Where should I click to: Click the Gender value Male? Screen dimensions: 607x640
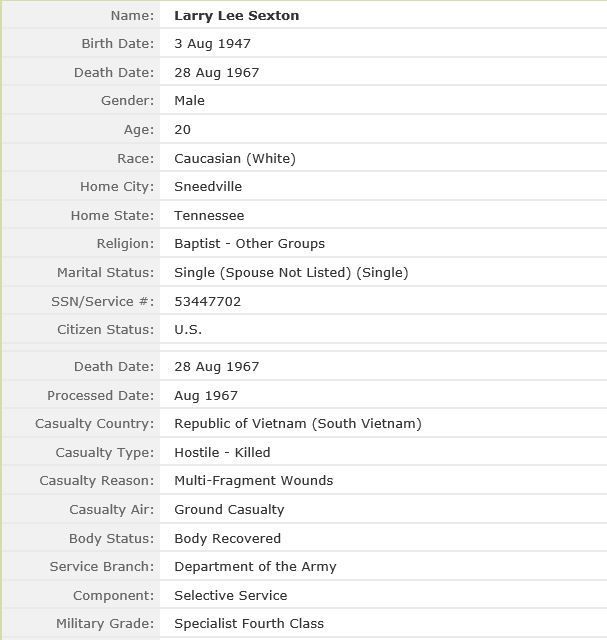click(189, 101)
